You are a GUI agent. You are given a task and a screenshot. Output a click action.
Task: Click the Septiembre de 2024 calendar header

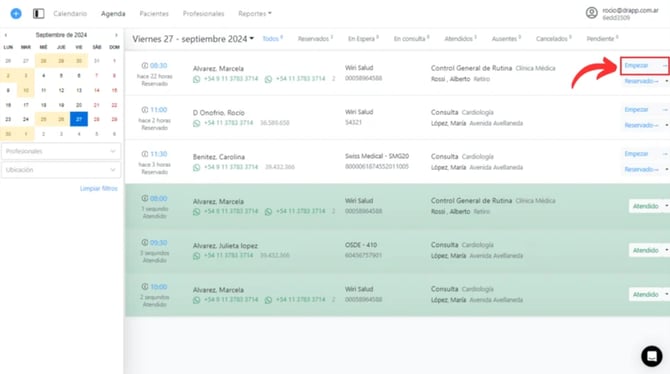tap(61, 35)
